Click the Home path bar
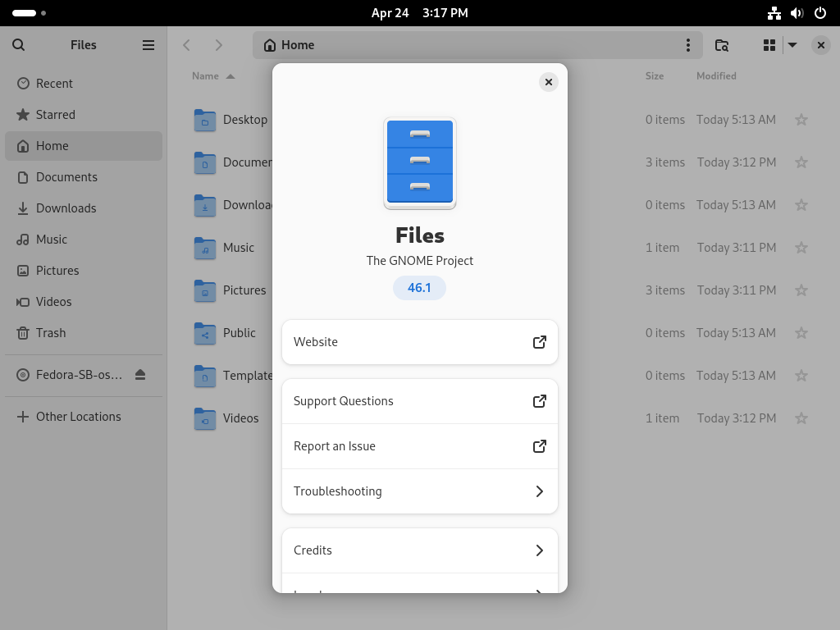 point(477,45)
